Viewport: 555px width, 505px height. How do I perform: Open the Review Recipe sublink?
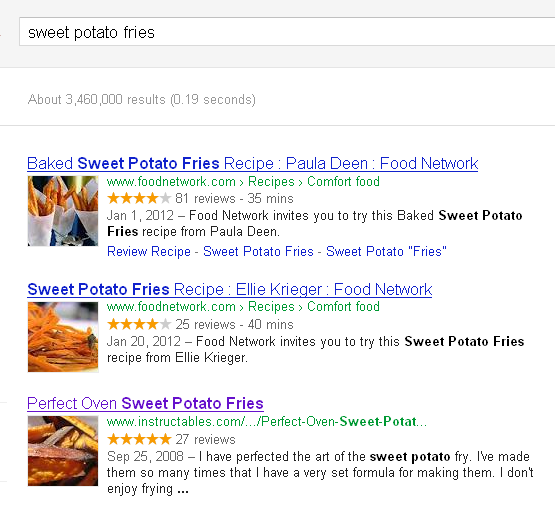149,251
